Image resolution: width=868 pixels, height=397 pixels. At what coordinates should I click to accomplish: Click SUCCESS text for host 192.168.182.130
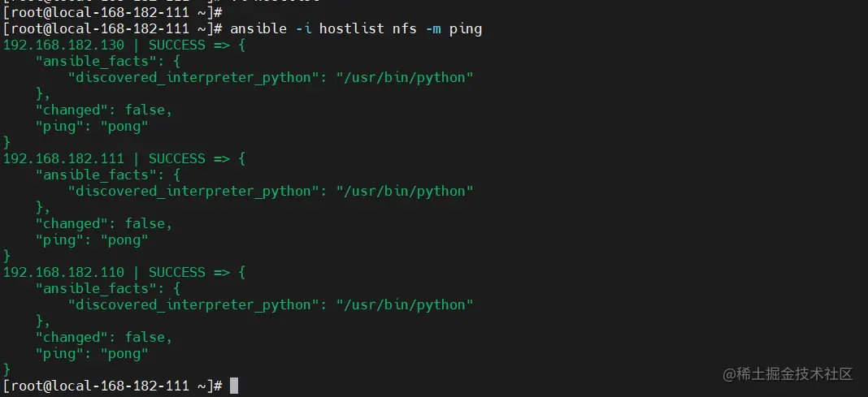(x=177, y=45)
